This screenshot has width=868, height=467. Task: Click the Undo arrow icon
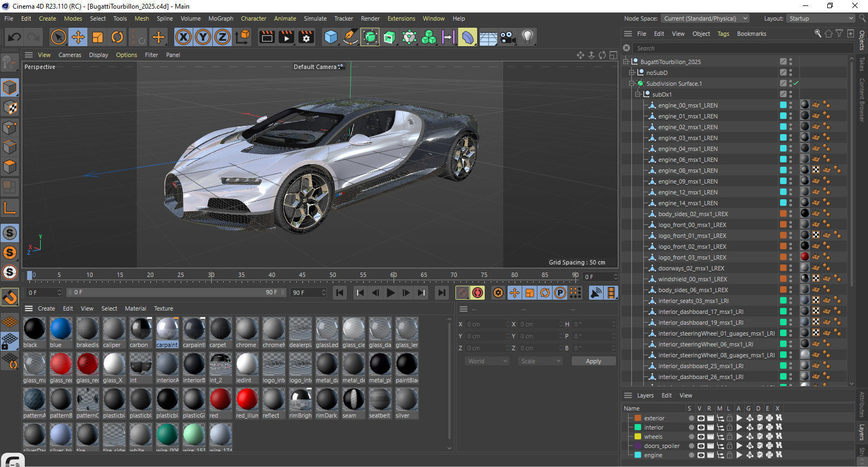[x=15, y=37]
